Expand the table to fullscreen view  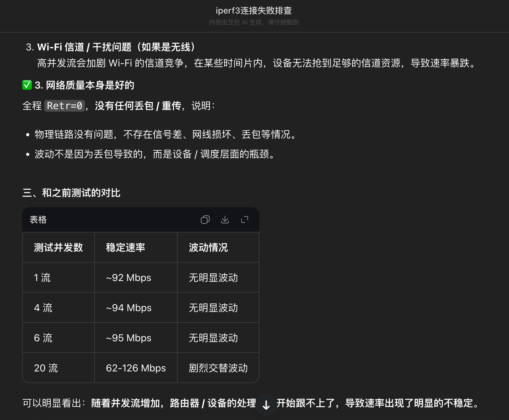coord(245,220)
